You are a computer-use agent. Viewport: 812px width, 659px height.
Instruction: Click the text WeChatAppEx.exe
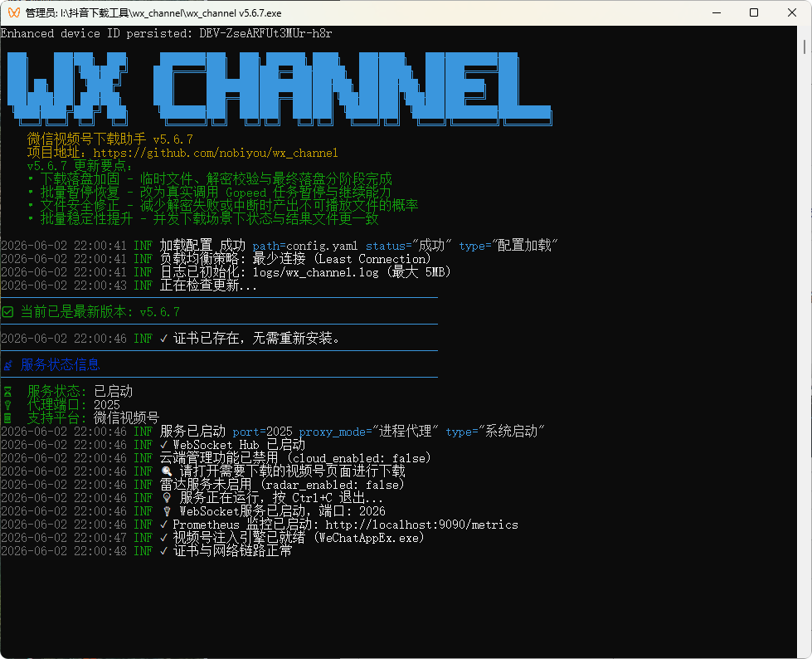(369, 538)
